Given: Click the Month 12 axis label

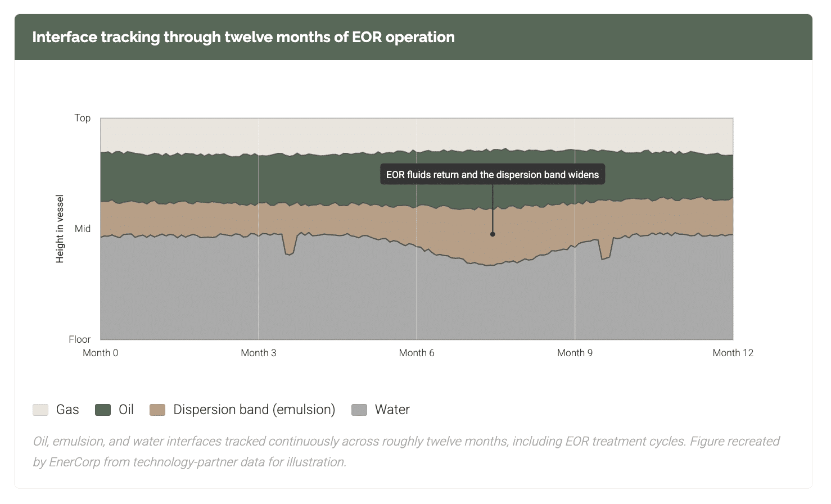Looking at the screenshot, I should tap(733, 353).
